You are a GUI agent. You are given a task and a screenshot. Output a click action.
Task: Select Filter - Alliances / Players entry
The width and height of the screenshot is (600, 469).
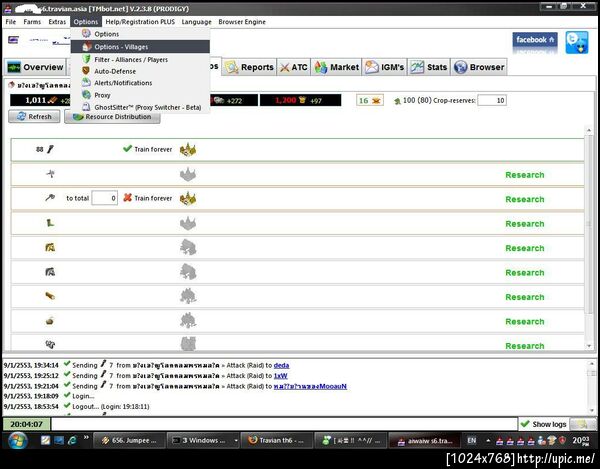(140, 60)
